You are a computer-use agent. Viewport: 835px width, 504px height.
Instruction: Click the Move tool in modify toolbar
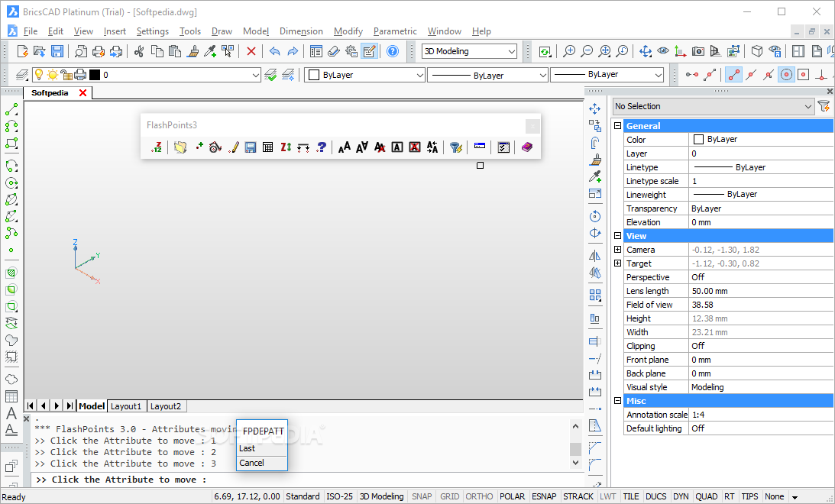tap(595, 108)
